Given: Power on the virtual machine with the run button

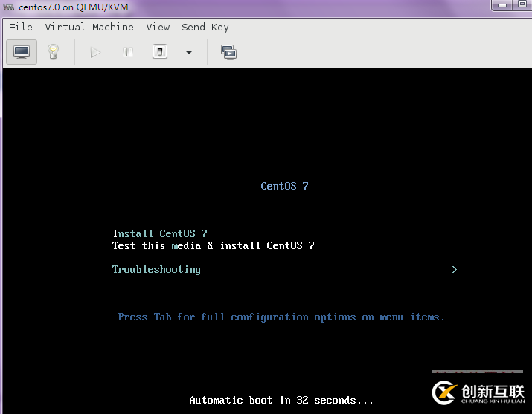Looking at the screenshot, I should [95, 52].
